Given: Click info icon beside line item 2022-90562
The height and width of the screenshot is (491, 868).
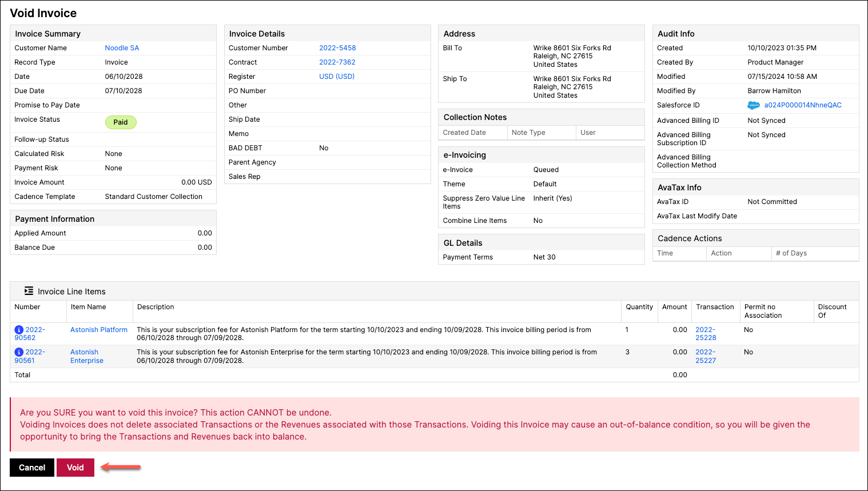Looking at the screenshot, I should (19, 330).
